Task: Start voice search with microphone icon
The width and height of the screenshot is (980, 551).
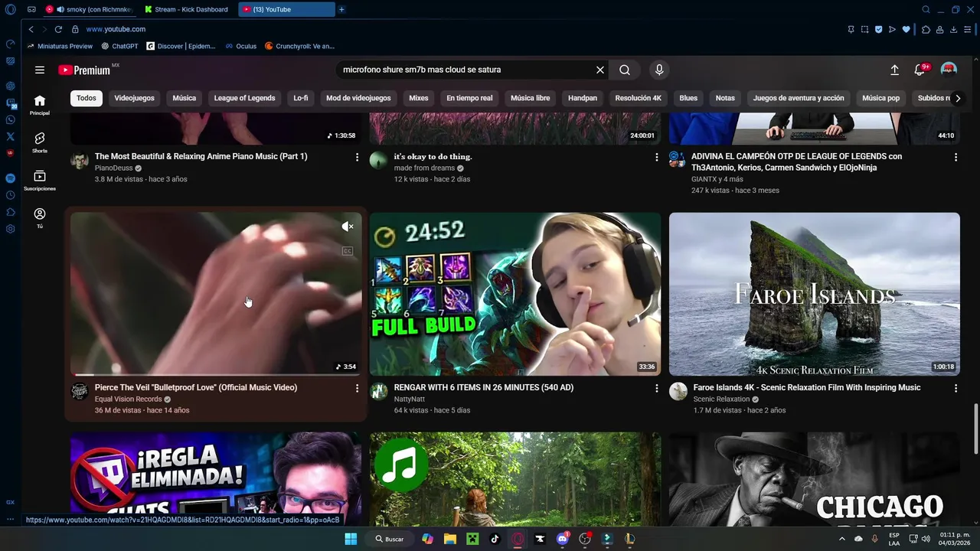Action: [x=659, y=70]
